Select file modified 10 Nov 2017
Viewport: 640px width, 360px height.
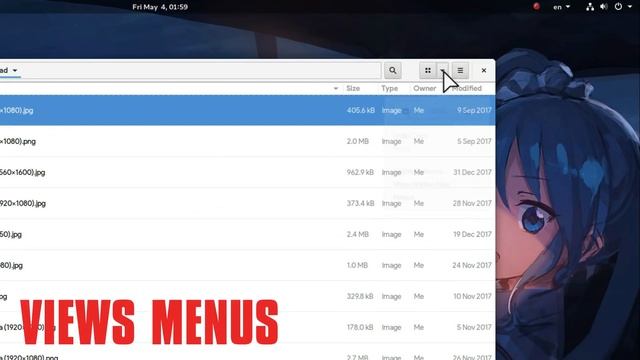247,296
